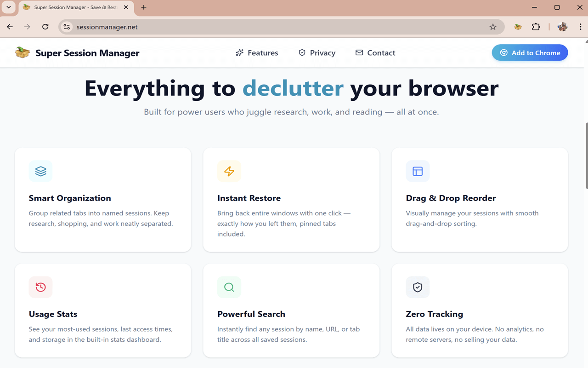Open the Super Session Manager extension icon in toolbar
Viewport: 588px width, 368px height.
click(518, 27)
